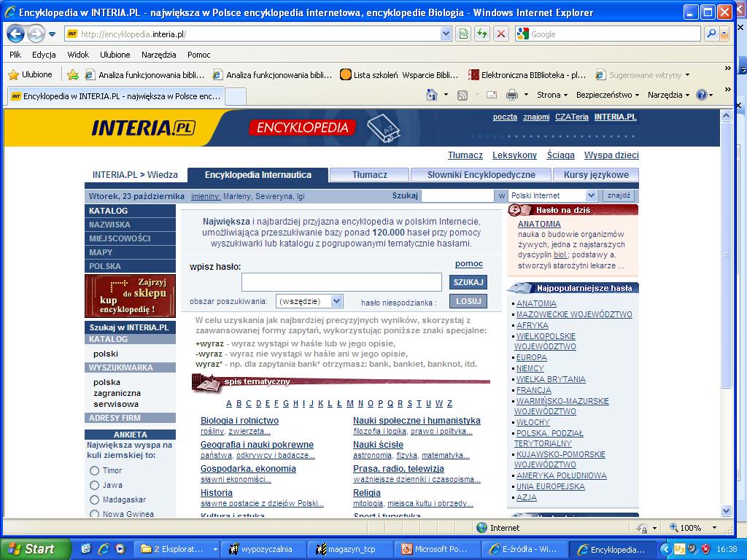Open a new blank browser tab
This screenshot has height=560, width=747.
[x=236, y=96]
